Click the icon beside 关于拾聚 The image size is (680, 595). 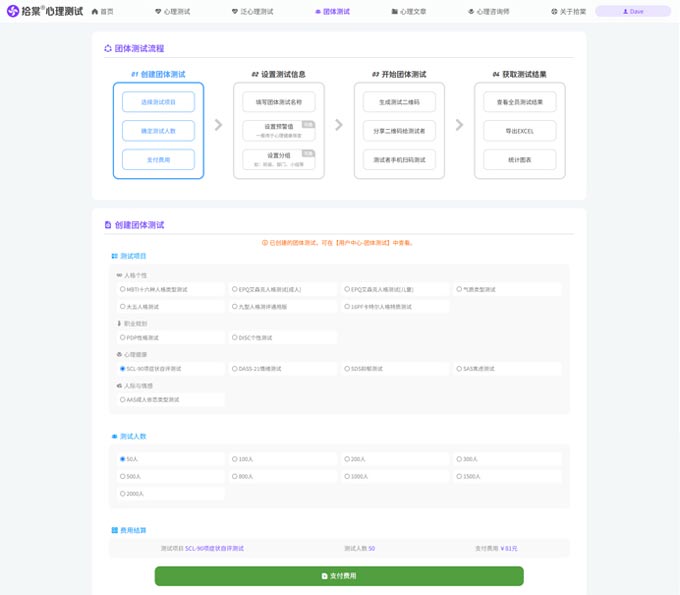(x=554, y=12)
